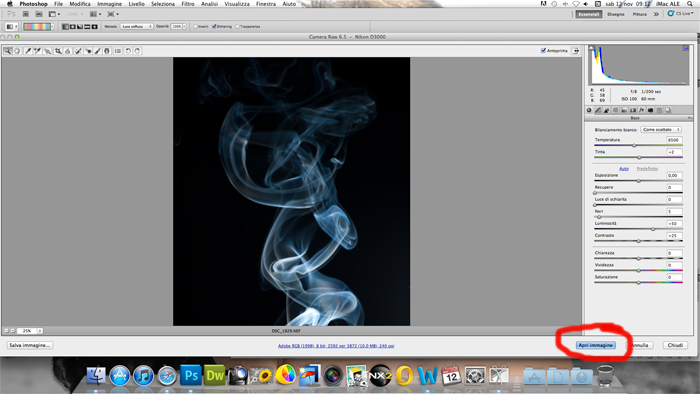The height and width of the screenshot is (394, 700).
Task: Choose the Crop tool
Action: click(x=58, y=51)
